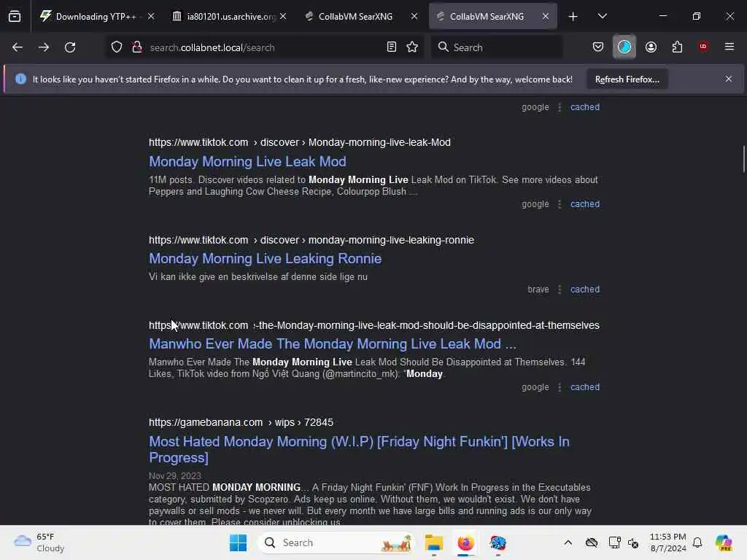Click the insecure connection padlock icon
Viewport: 747px width, 560px height.
[137, 47]
